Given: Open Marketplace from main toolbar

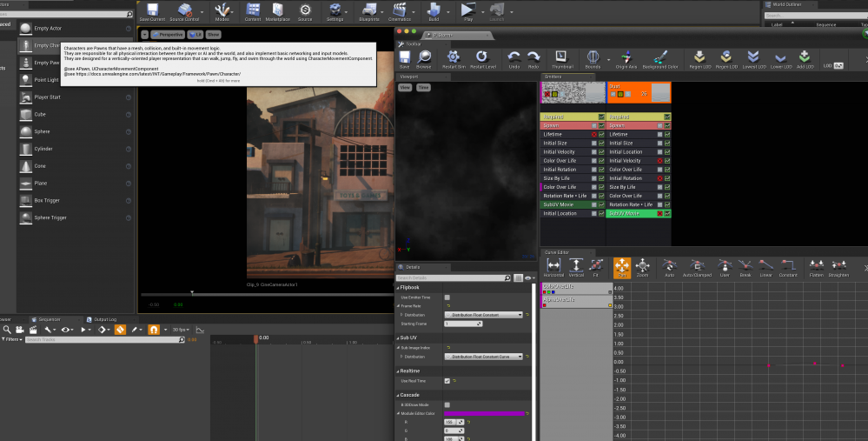Looking at the screenshot, I should tap(279, 11).
